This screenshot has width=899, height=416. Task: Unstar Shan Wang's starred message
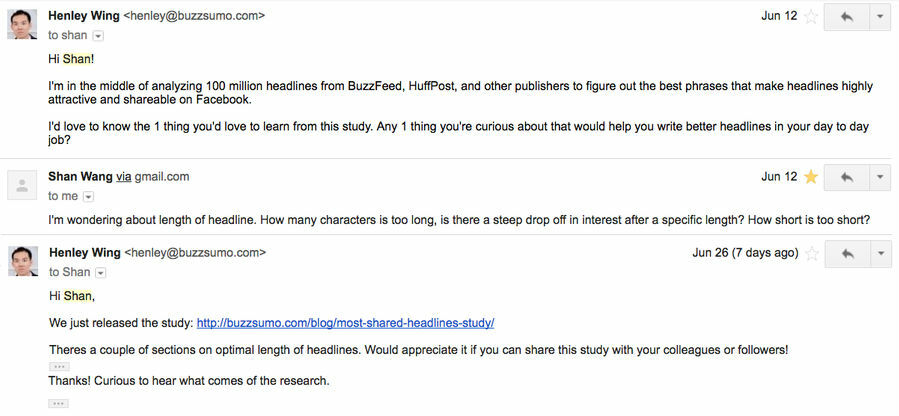811,177
